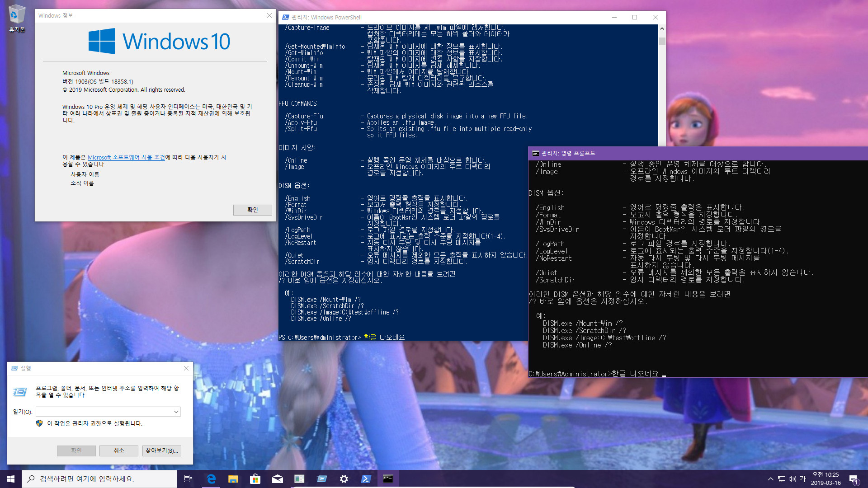Click the Run dialog program icon
This screenshot has width=868, height=488.
pyautogui.click(x=20, y=392)
